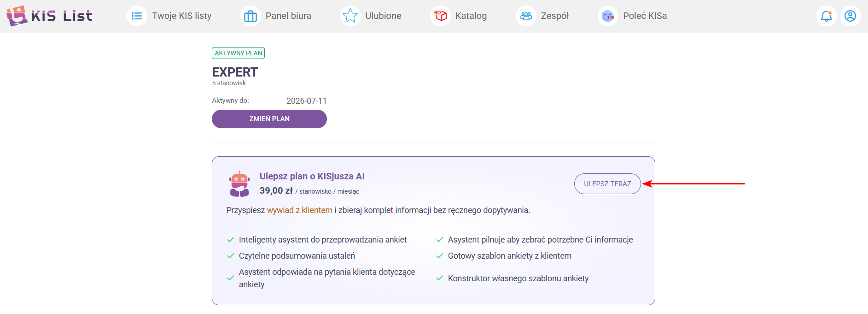Select the Ulubione menu label
The width and height of the screenshot is (868, 314).
(383, 16)
